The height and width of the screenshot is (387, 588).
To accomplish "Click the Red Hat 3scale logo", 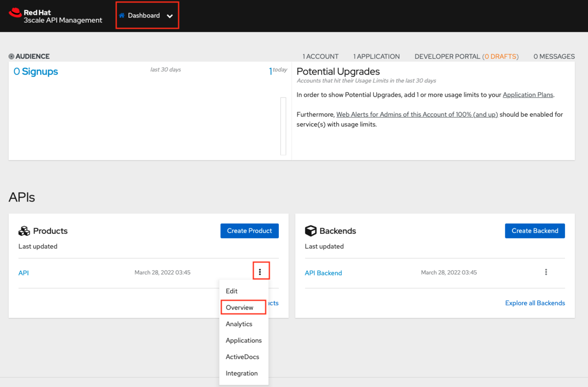I will coord(55,16).
